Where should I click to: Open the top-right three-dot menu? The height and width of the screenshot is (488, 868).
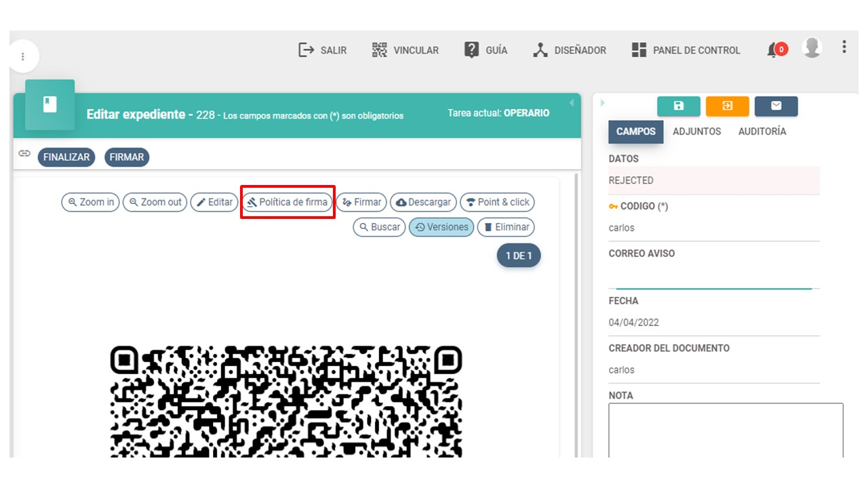click(844, 47)
